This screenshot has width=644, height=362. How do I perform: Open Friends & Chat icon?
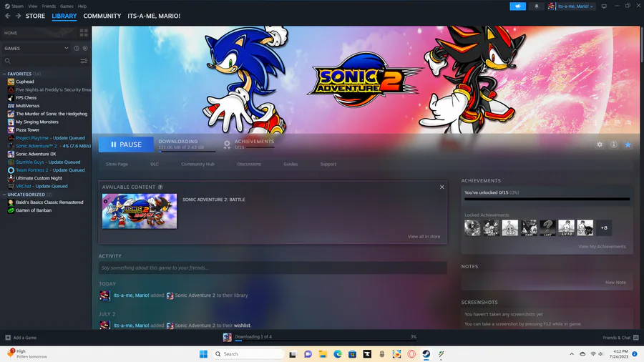pos(636,338)
